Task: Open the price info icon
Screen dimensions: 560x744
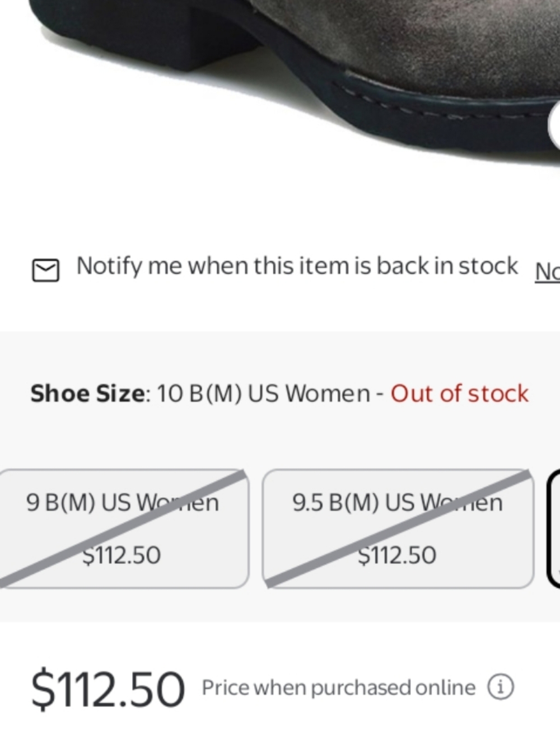Action: 500,686
